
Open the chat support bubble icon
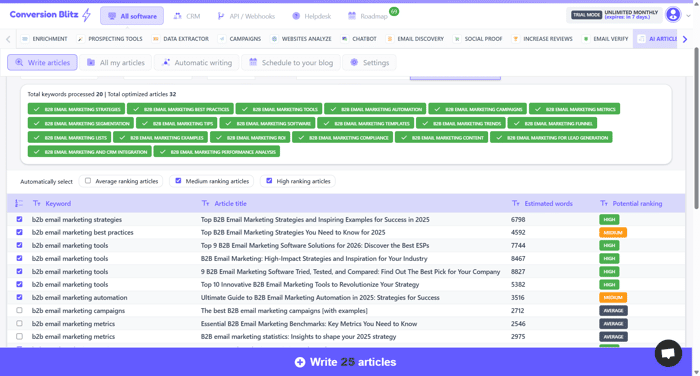[x=668, y=353]
